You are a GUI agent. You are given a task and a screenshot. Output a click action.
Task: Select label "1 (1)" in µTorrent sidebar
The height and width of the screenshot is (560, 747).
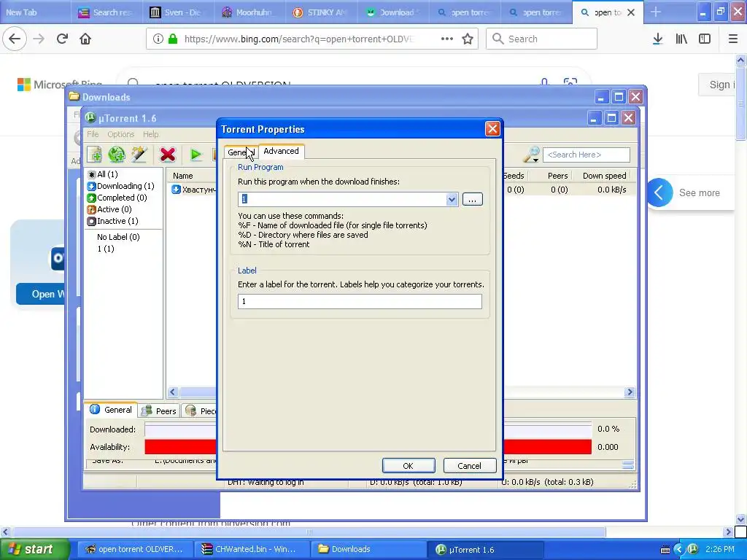(x=105, y=249)
